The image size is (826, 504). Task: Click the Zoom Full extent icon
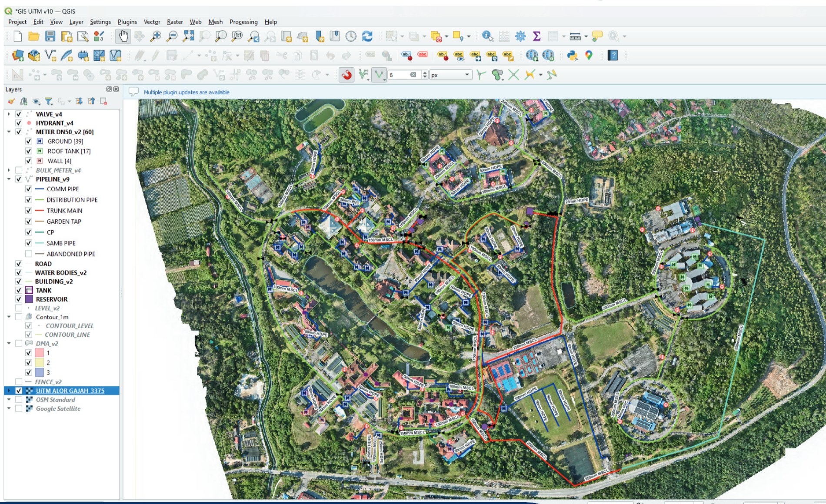pyautogui.click(x=188, y=36)
